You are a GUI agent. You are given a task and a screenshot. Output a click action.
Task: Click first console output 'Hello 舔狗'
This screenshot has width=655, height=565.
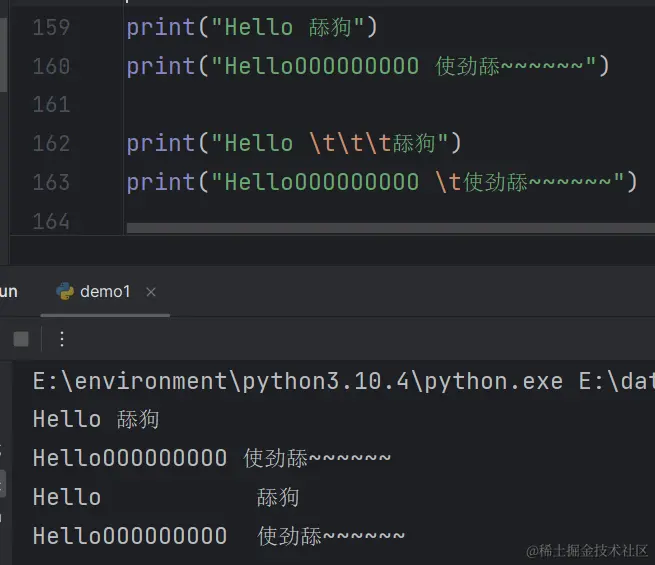[x=96, y=419]
